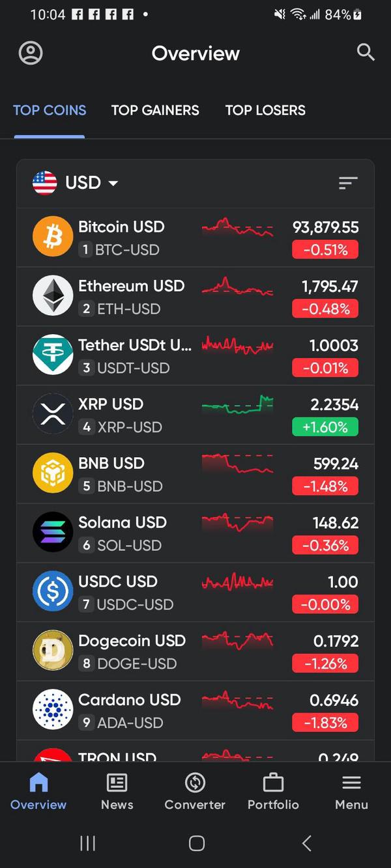Tap XRP's +1.60% change badge
This screenshot has height=868, width=391.
(325, 427)
